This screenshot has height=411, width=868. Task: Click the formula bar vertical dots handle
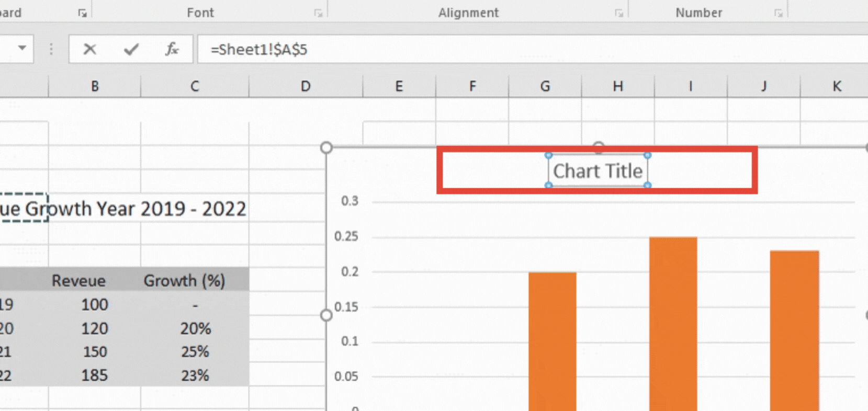pyautogui.click(x=51, y=49)
